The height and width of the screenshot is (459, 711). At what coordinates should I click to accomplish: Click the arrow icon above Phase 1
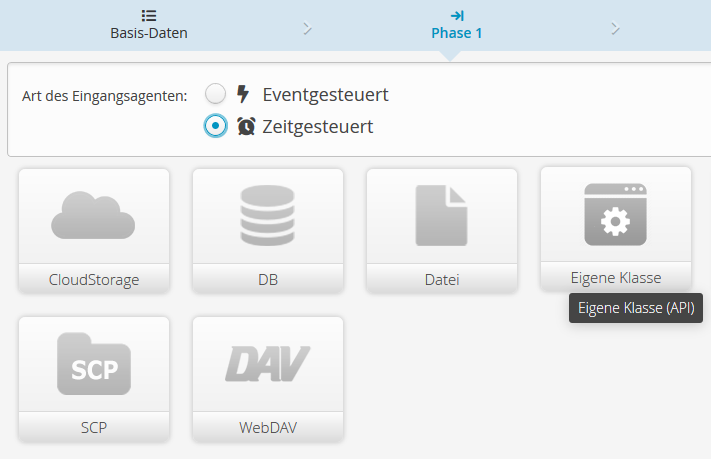(x=457, y=15)
